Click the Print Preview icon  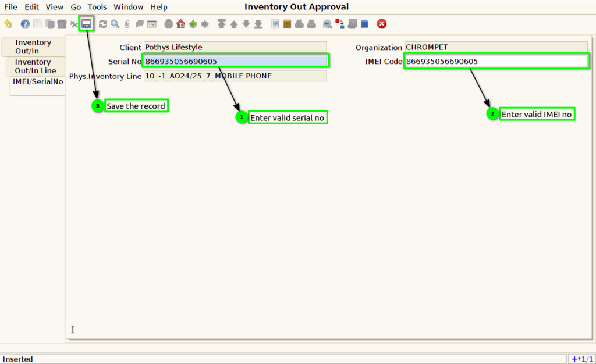click(x=299, y=24)
